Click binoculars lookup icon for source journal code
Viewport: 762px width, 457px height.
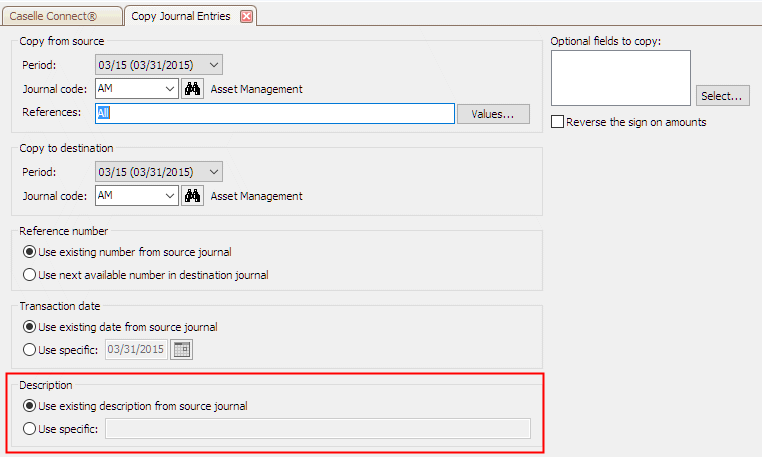pyautogui.click(x=194, y=89)
